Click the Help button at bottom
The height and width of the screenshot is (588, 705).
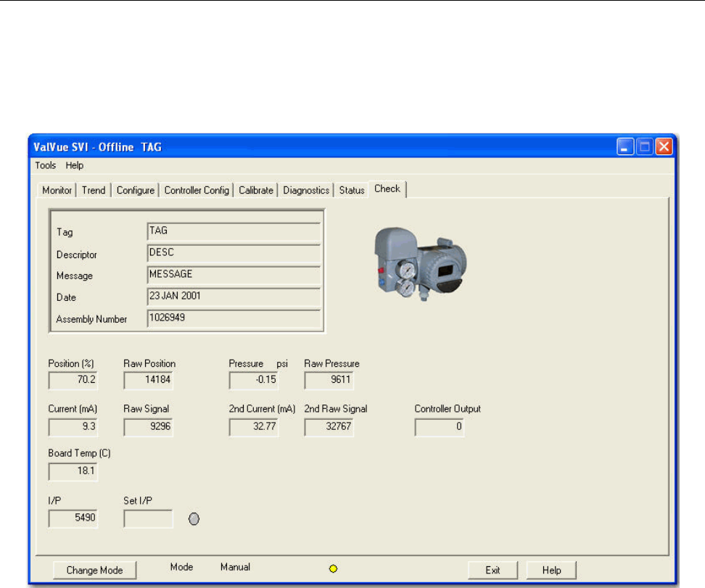pos(551,570)
